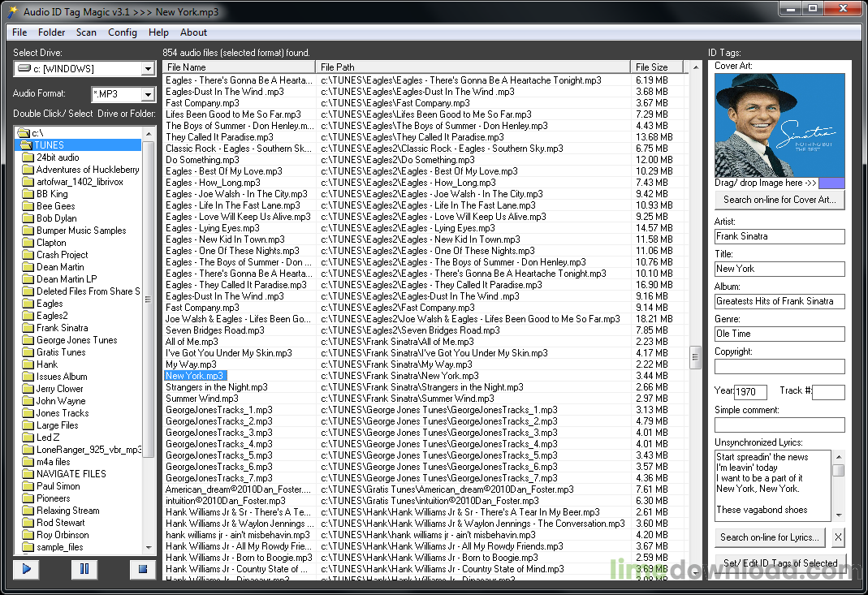
Task: Sort list by File Size column
Action: coord(656,67)
